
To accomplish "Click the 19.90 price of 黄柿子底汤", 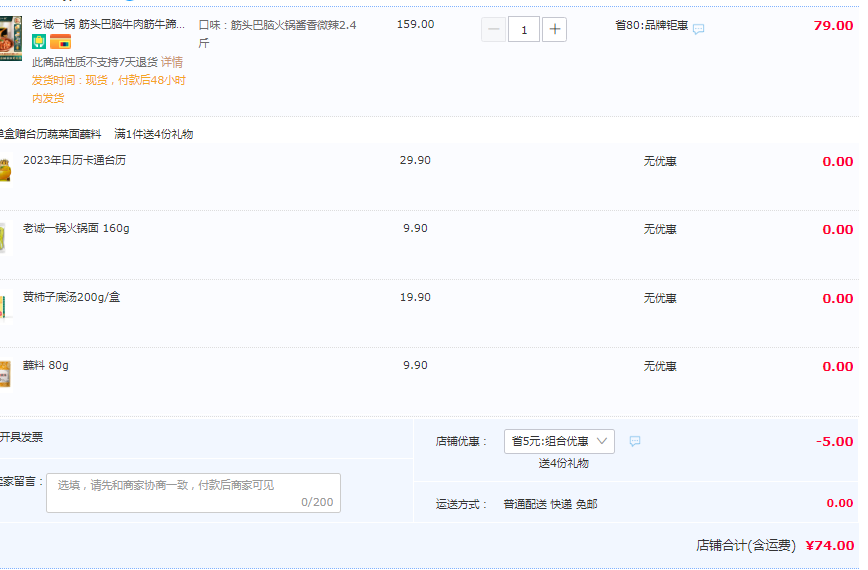I will click(x=415, y=297).
